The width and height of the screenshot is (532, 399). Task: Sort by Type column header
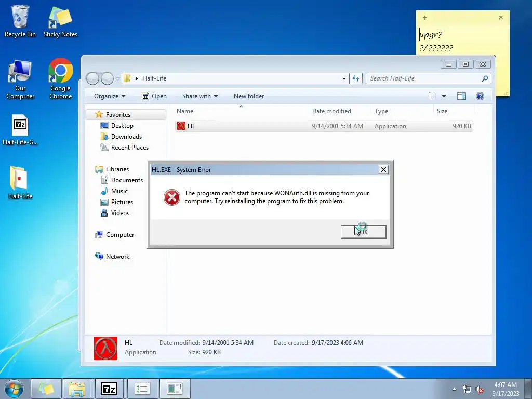pos(403,111)
